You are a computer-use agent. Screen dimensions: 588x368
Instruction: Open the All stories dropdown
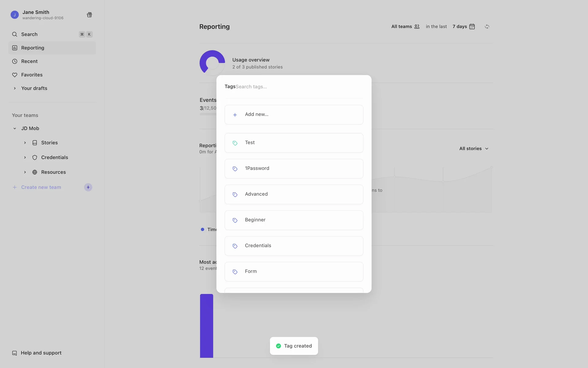(473, 149)
